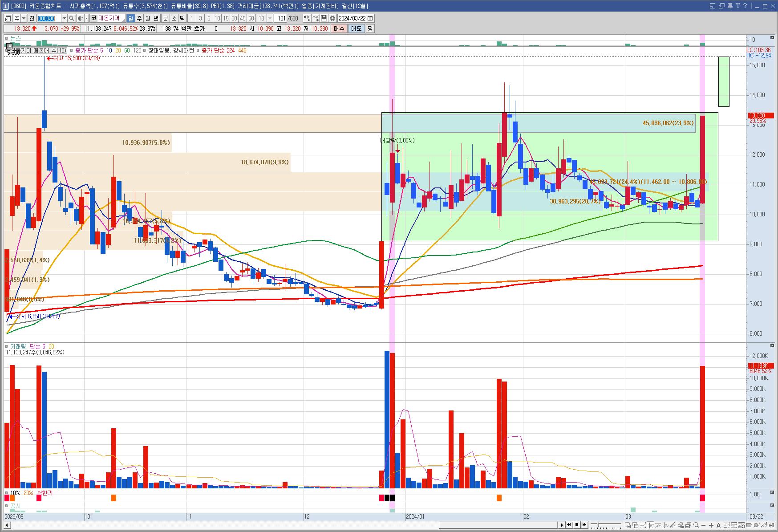The image size is (778, 532).
Task: Click the data grid icon on chart top-left
Action: tap(8, 45)
